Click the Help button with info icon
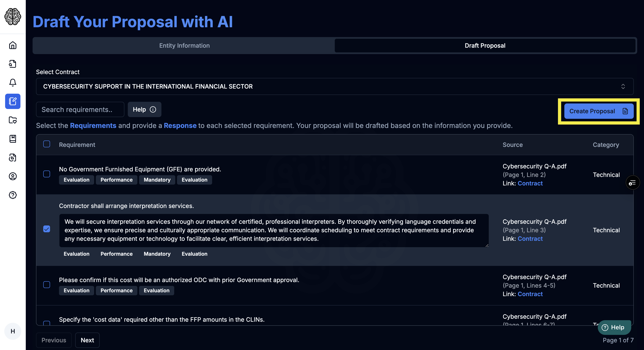Screen dimensions: 644x350 click(144, 109)
